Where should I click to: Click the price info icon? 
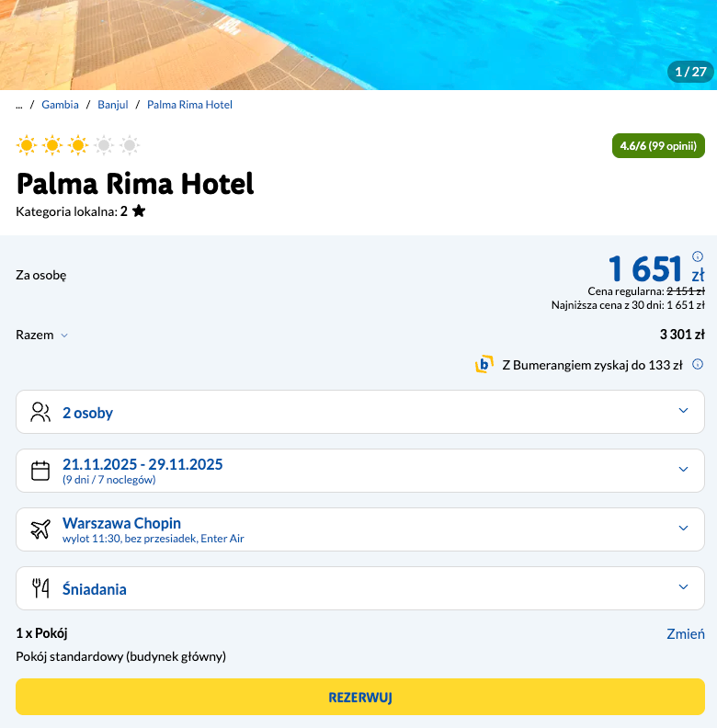pyautogui.click(x=698, y=256)
